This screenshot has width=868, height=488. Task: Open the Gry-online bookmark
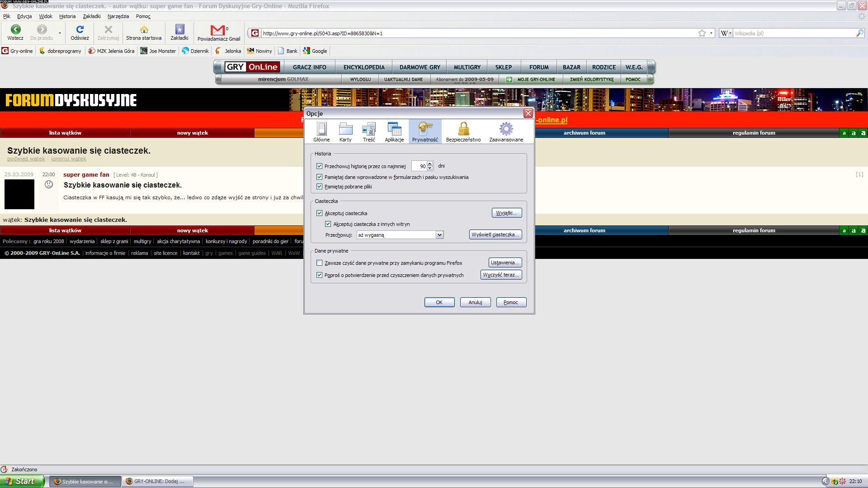click(17, 51)
